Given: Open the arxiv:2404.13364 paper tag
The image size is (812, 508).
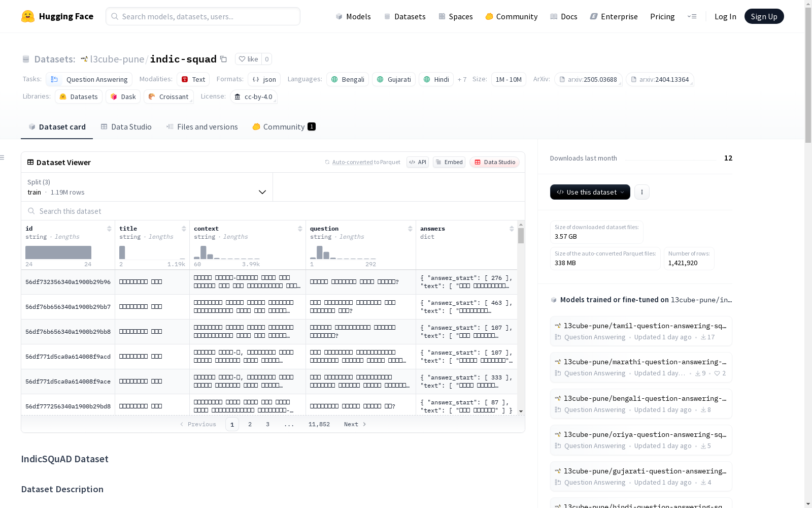Looking at the screenshot, I should 660,79.
